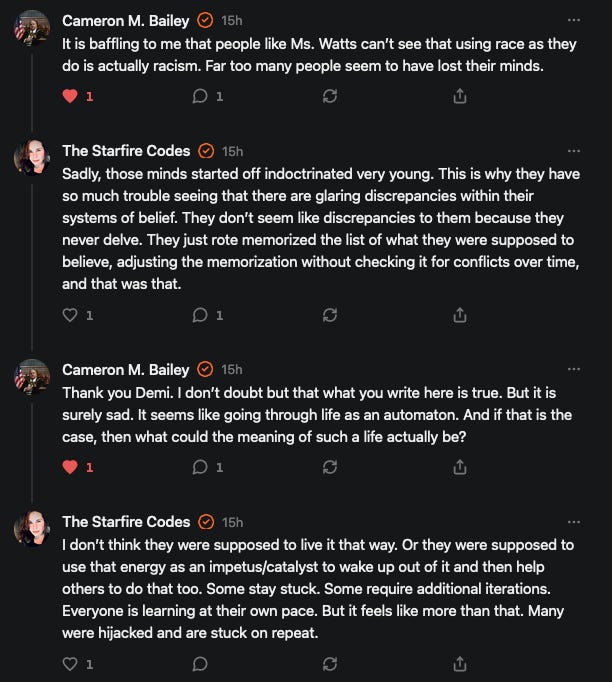The image size is (612, 682).
Task: Unlike Cameron's first comment with red heart
Action: [x=70, y=96]
